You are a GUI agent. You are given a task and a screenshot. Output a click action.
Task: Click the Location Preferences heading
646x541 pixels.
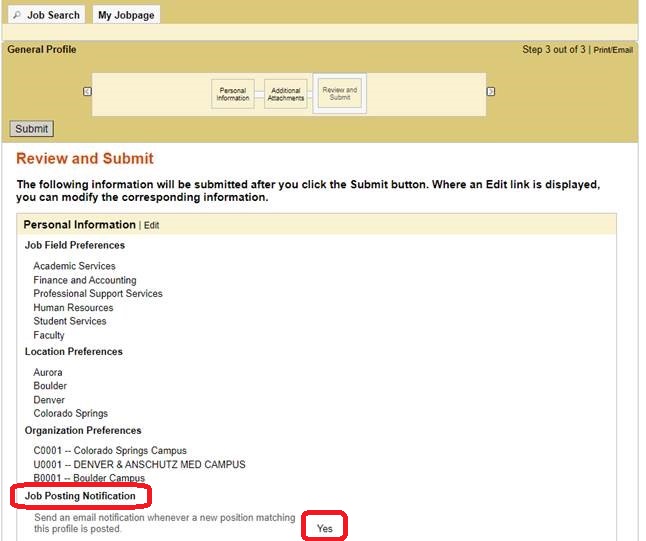pyautogui.click(x=74, y=351)
